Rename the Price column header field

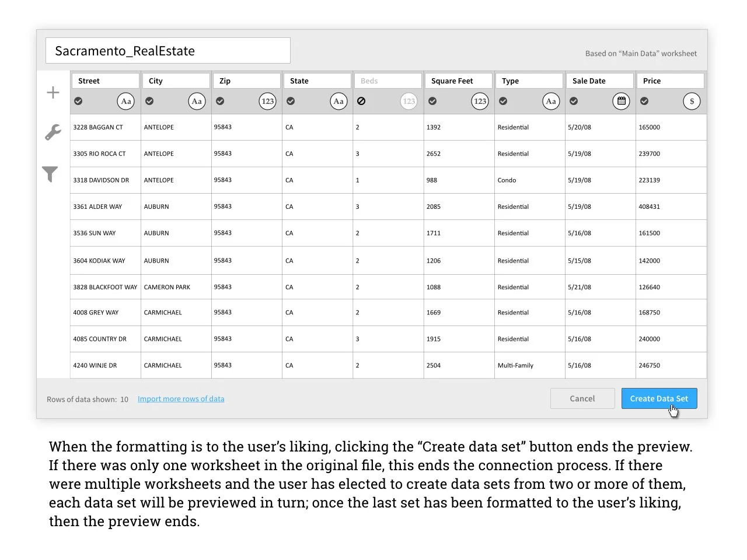coord(671,81)
